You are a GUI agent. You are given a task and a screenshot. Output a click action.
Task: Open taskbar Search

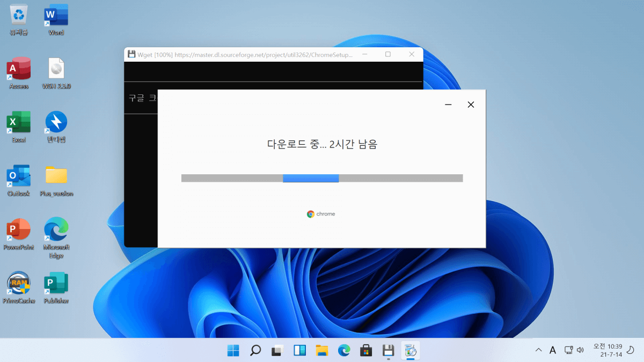[x=255, y=351]
